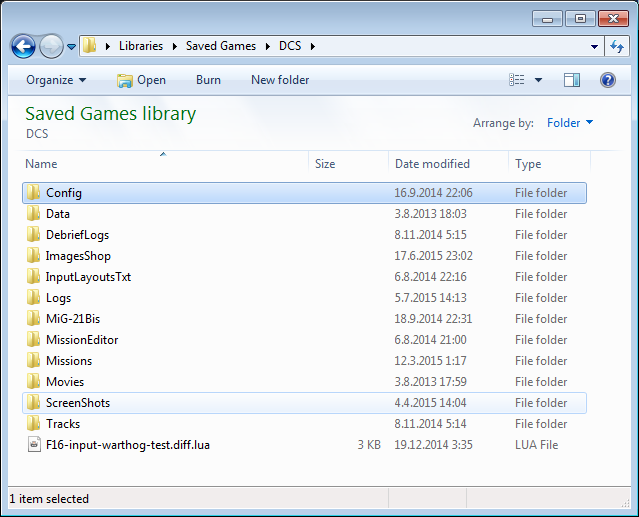Select the InputLayoutsTxt folder icon
The height and width of the screenshot is (517, 639).
(x=33, y=276)
